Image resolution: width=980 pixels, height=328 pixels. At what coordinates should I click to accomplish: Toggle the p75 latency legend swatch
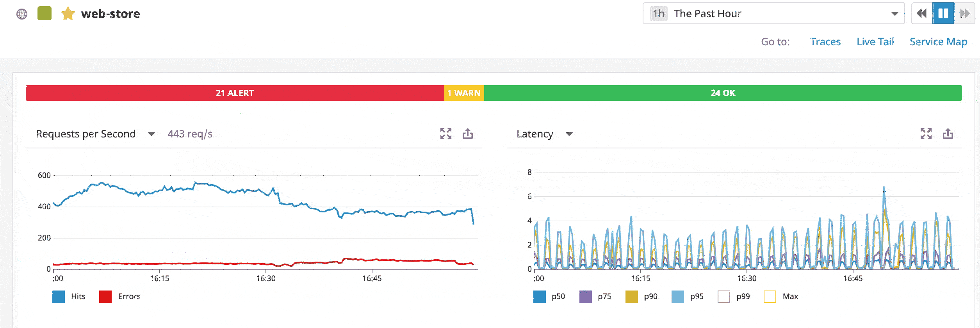(x=585, y=297)
